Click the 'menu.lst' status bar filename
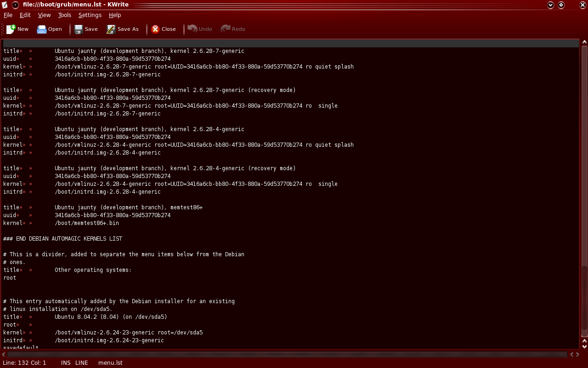Image resolution: width=588 pixels, height=368 pixels. coord(110,363)
